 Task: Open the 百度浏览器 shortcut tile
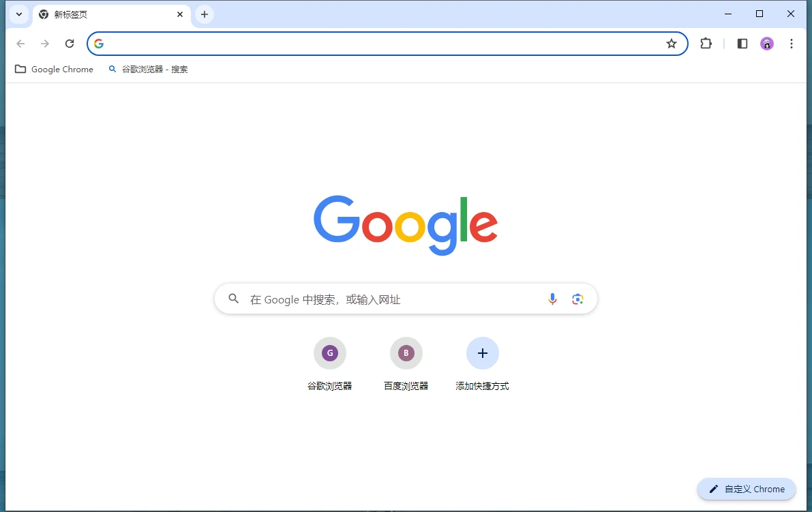pyautogui.click(x=406, y=364)
